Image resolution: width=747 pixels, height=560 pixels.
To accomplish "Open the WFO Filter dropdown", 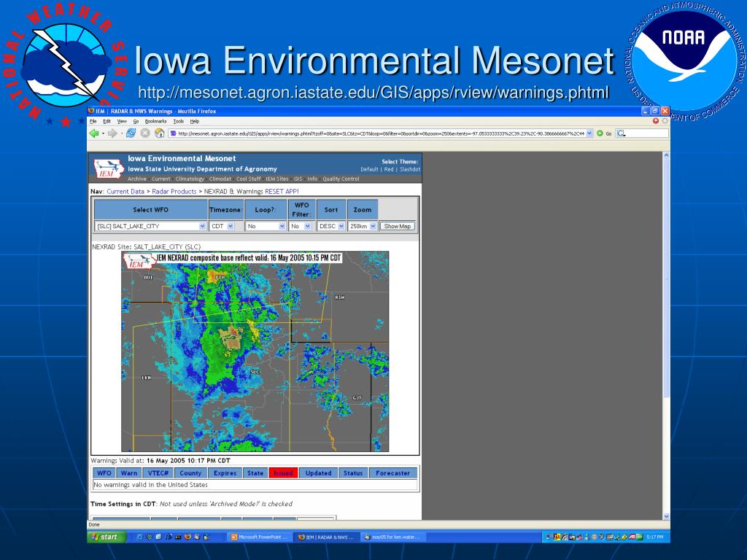I will coord(300,226).
